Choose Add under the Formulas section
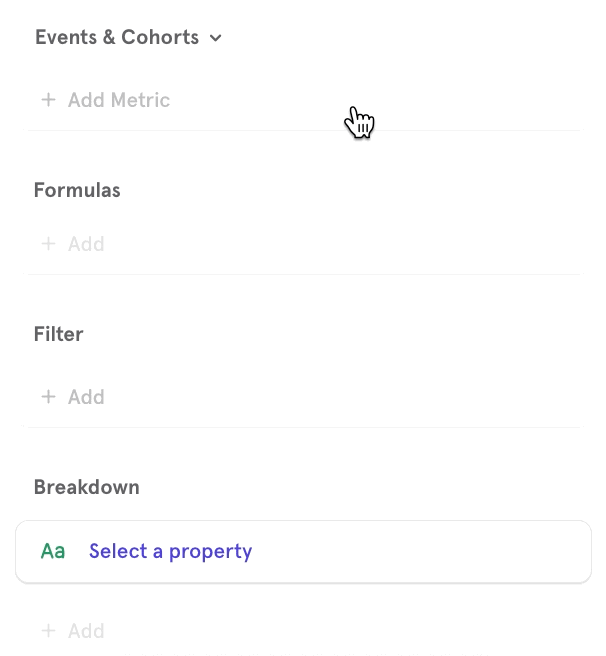The image size is (606, 656). pos(86,244)
